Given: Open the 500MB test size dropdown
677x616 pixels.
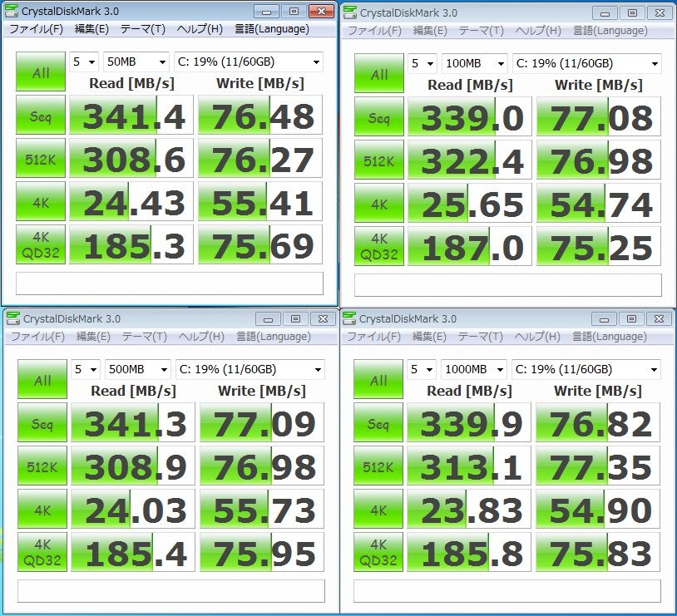Looking at the screenshot, I should [138, 369].
